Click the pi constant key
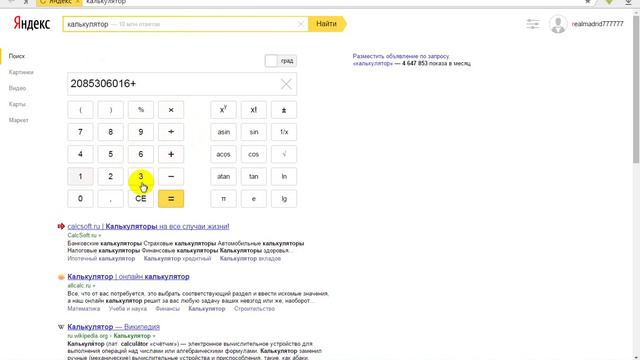The width and height of the screenshot is (640, 360). point(223,199)
